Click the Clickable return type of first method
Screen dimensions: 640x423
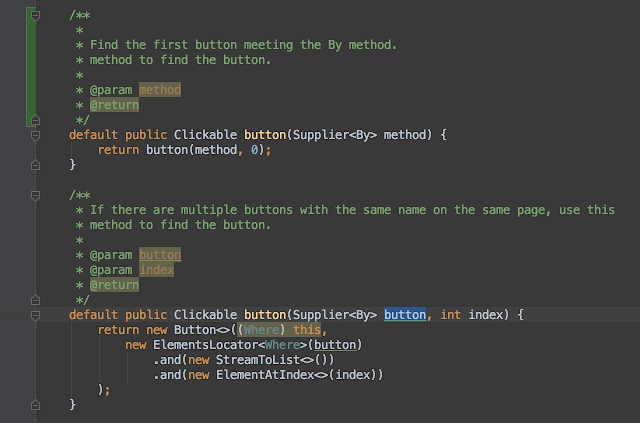205,135
